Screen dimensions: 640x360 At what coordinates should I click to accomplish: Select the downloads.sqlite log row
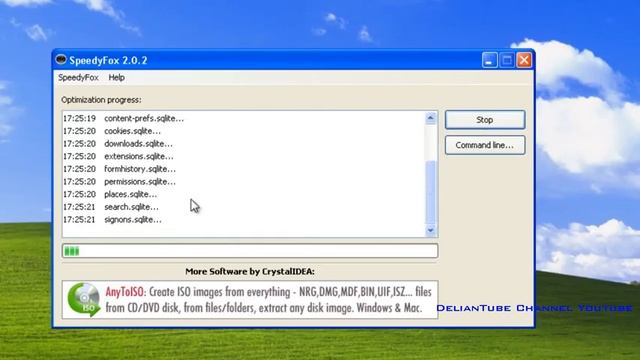[244, 144]
